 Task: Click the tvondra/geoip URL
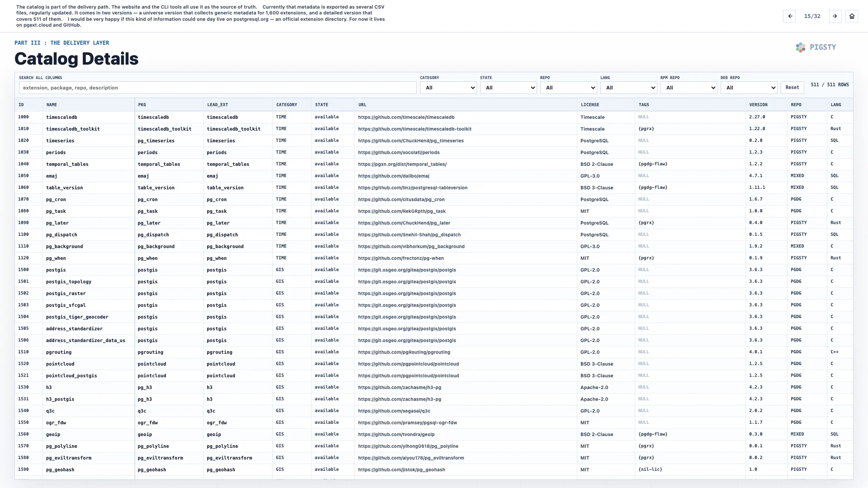[396, 434]
